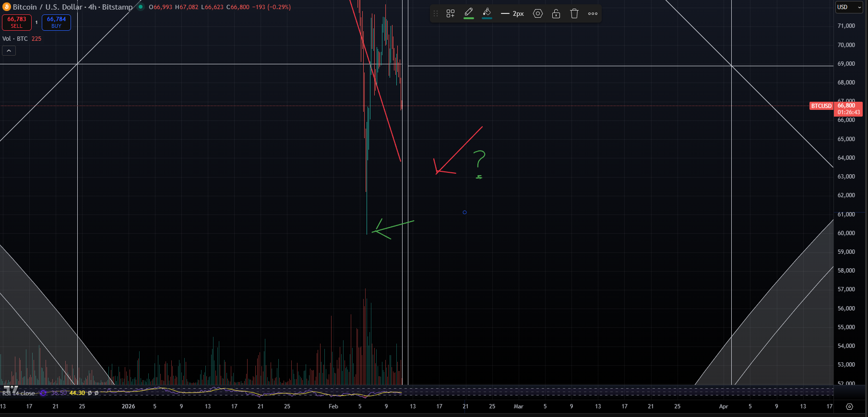The image size is (868, 417).
Task: Click the 66,784 BUY button
Action: click(56, 23)
